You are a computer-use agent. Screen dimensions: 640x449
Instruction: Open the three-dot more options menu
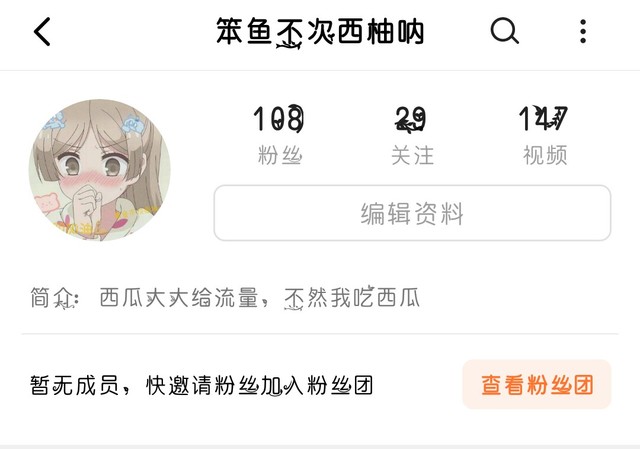pyautogui.click(x=583, y=31)
